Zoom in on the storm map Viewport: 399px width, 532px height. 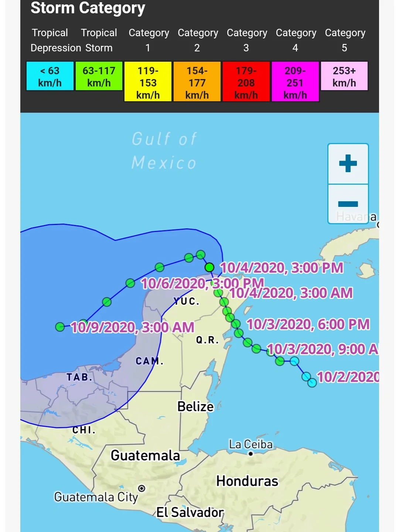[x=348, y=164]
